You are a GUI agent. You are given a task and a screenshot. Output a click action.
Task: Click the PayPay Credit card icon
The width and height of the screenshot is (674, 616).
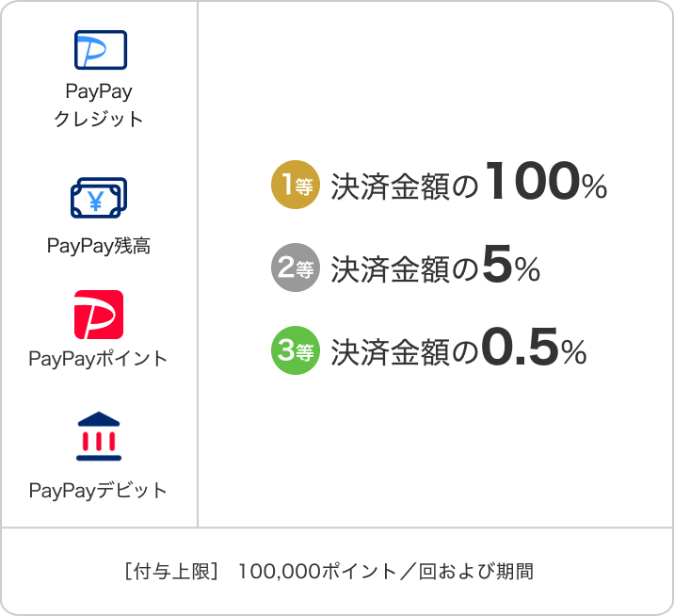tap(100, 51)
